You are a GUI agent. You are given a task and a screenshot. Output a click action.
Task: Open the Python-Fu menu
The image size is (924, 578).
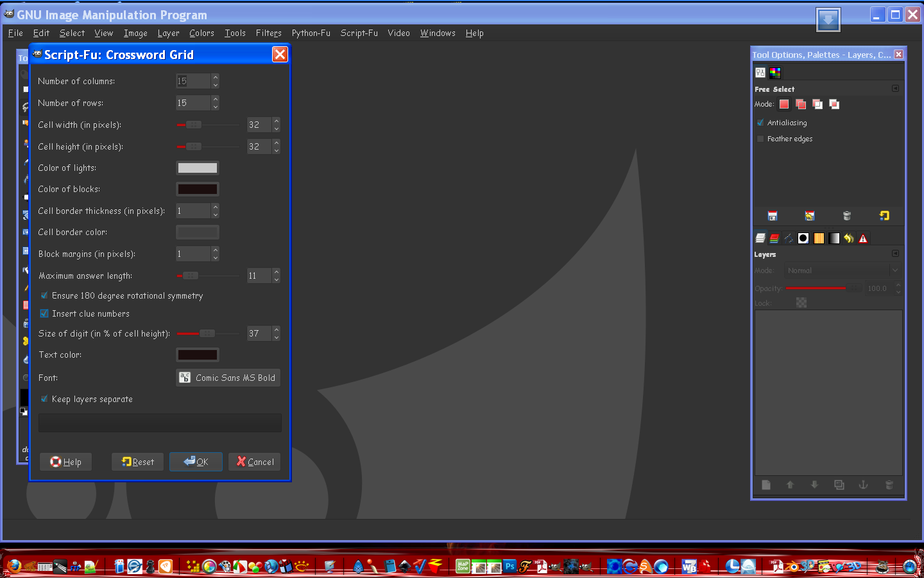coord(311,33)
